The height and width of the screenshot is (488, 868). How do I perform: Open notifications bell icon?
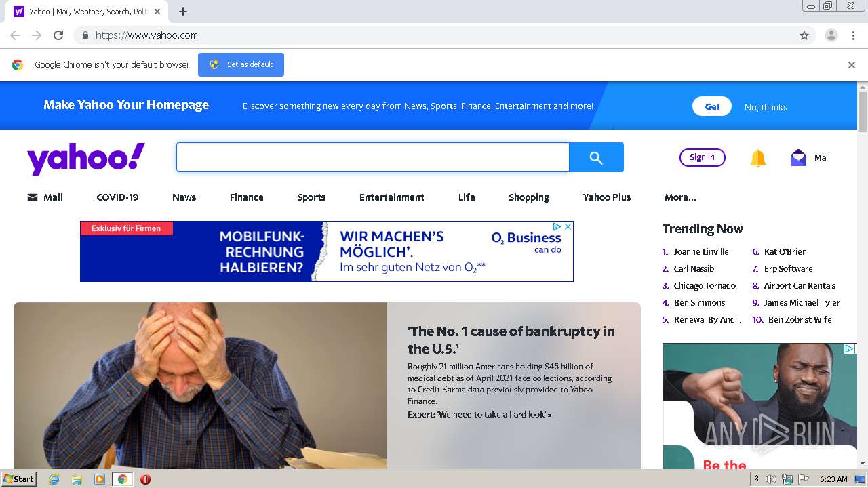pyautogui.click(x=758, y=158)
